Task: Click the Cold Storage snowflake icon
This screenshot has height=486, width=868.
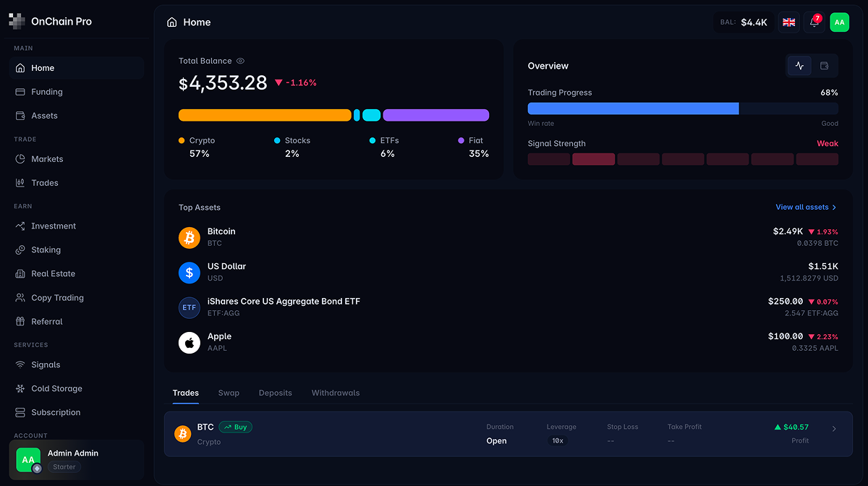Action: (20, 389)
